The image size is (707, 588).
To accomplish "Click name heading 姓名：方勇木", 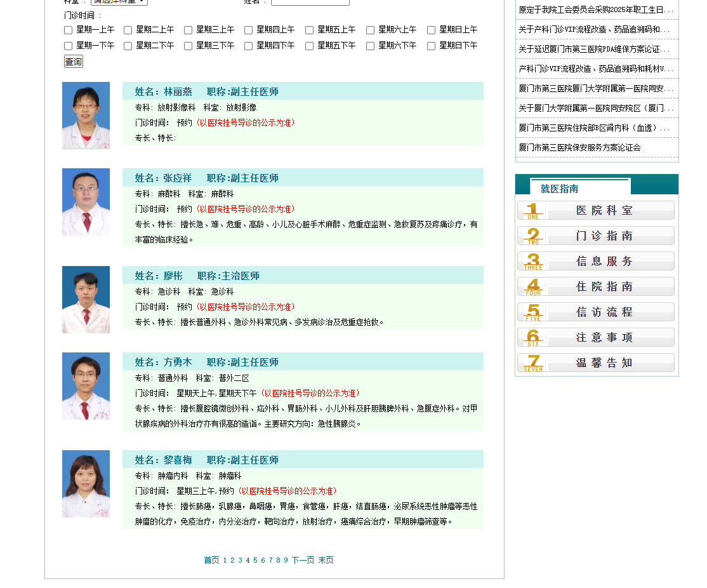I will 163,362.
